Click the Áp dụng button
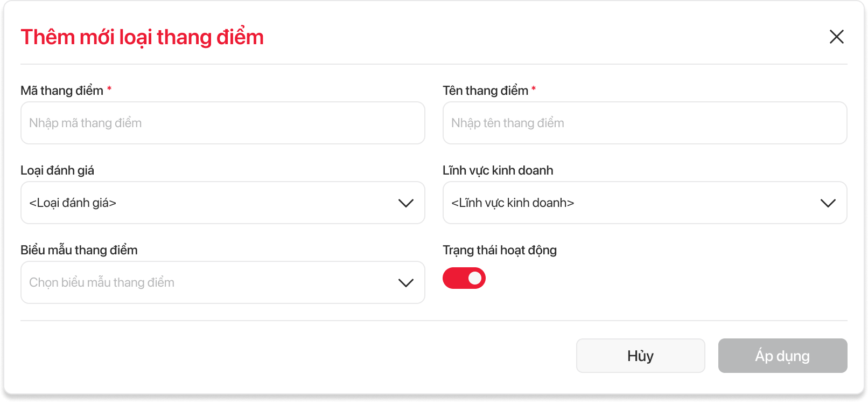 (x=782, y=356)
